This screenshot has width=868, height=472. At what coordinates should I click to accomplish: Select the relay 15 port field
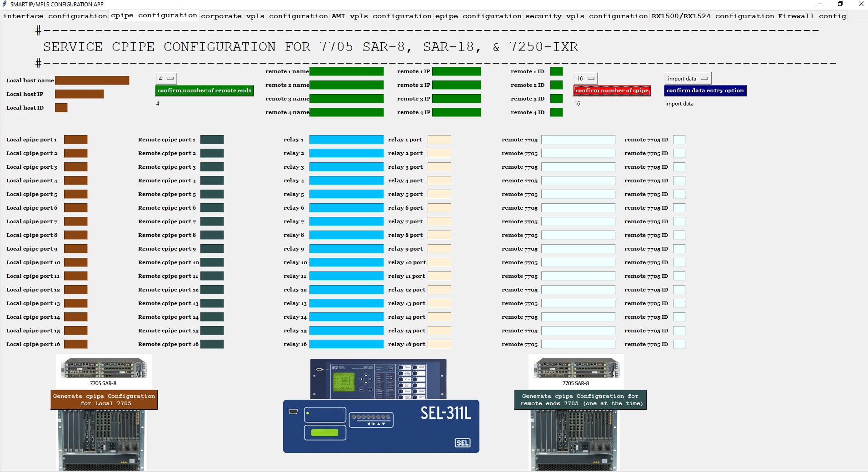point(439,331)
